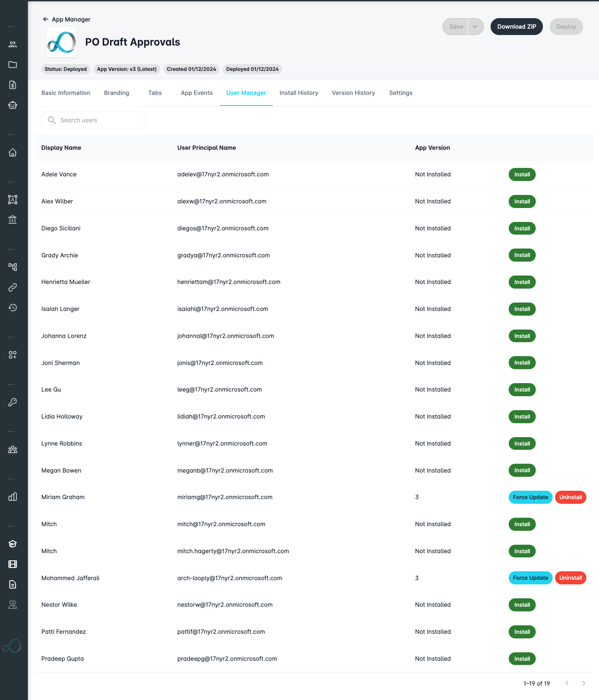Open the film strip icon in sidebar
Screen dimensions: 599x700
click(13, 564)
